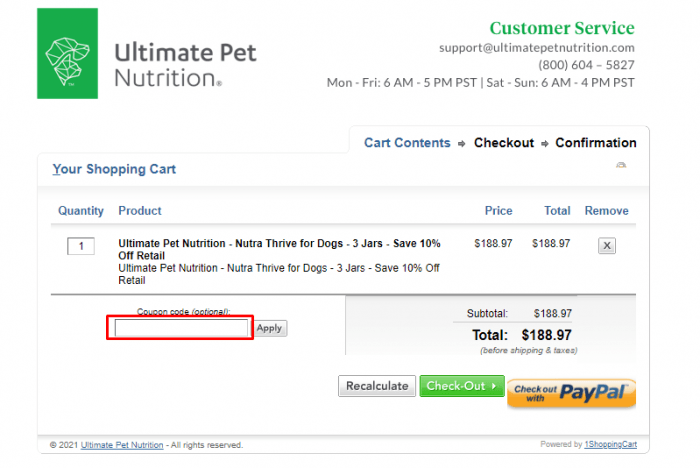700x468 pixels.
Task: Click the Your Shopping Cart heading
Action: point(114,169)
